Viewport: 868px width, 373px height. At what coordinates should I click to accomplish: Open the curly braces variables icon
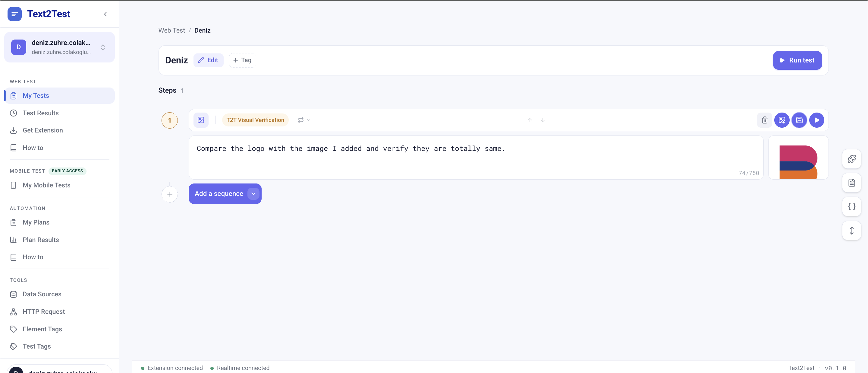(x=851, y=207)
